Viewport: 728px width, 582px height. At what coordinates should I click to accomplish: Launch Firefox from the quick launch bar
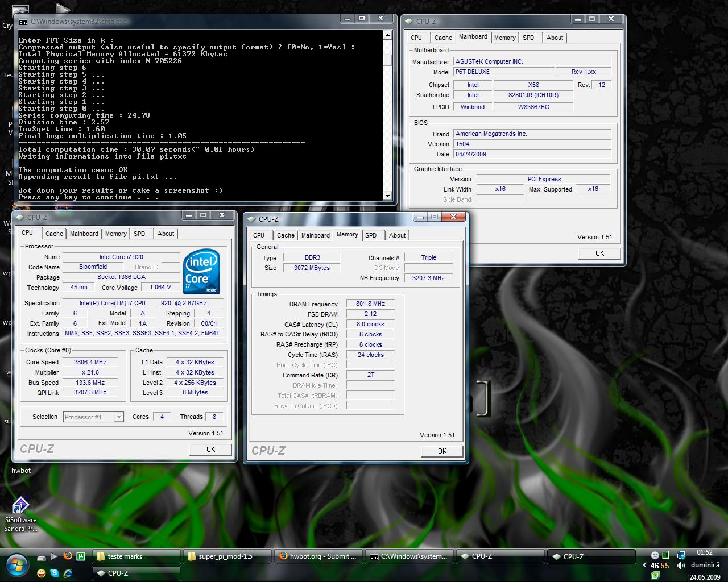point(68,556)
